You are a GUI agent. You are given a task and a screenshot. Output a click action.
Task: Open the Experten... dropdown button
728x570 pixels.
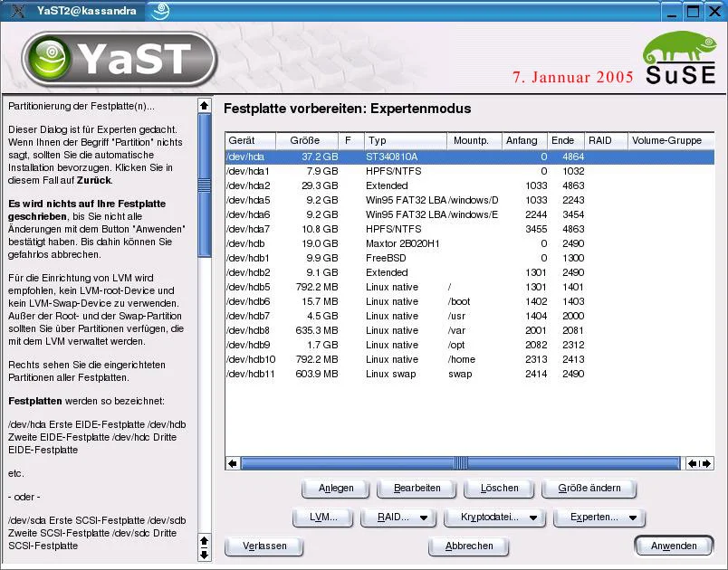click(599, 518)
